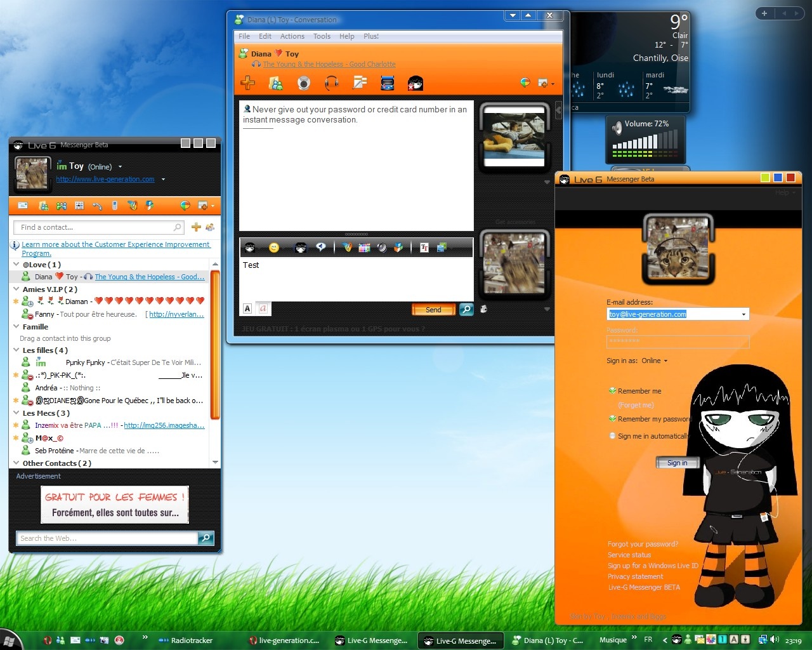Click Sign up for a Windows Live ID
The height and width of the screenshot is (650, 812).
[x=653, y=566]
